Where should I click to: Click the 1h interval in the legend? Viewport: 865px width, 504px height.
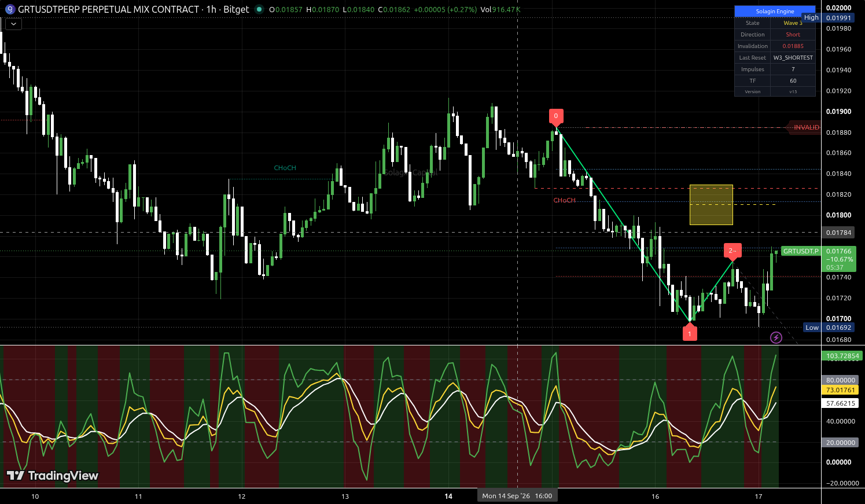pyautogui.click(x=211, y=9)
